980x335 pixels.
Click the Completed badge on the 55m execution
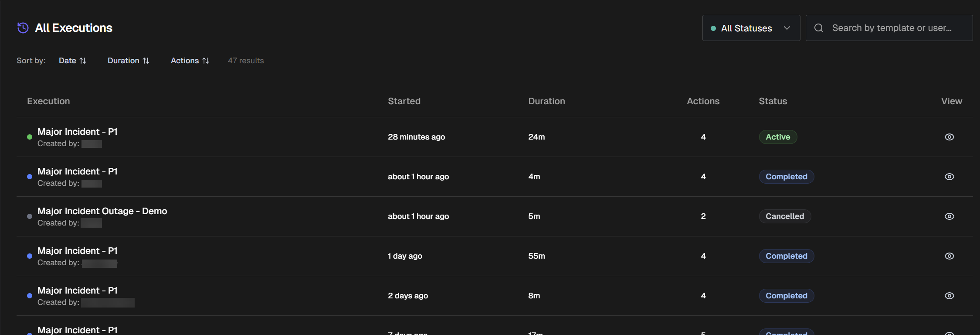point(786,256)
